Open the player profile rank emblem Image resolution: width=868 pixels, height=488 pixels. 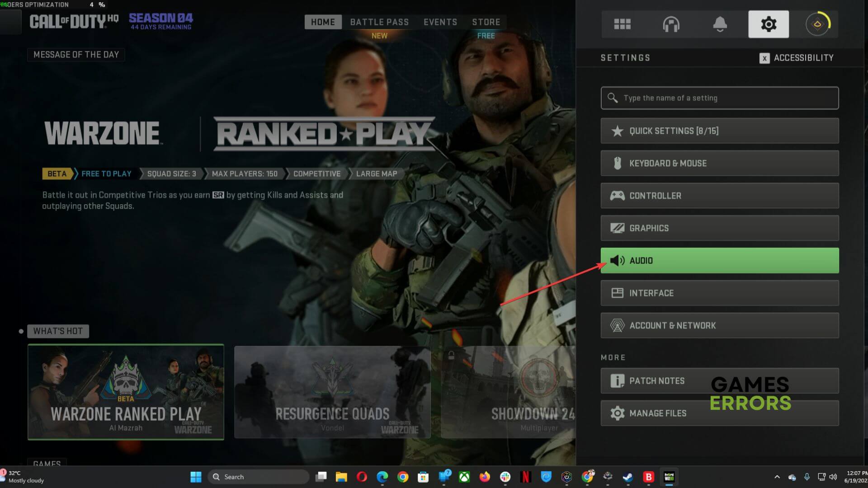(817, 24)
